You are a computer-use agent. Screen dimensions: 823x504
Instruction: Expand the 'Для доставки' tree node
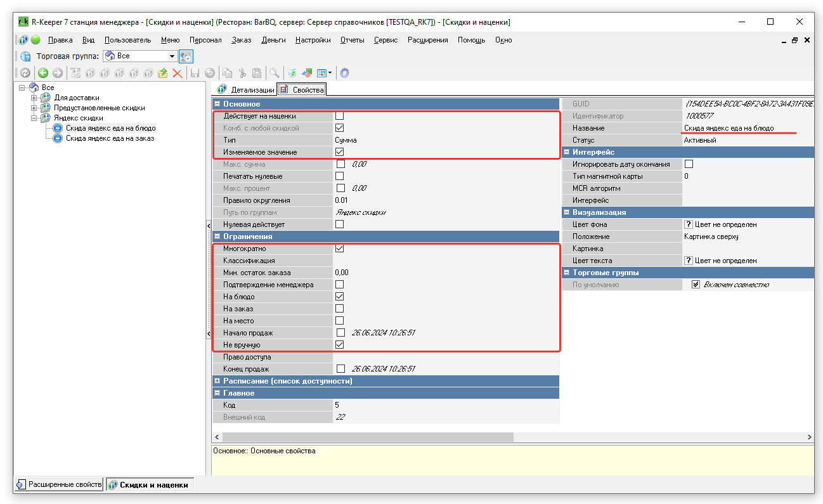[34, 98]
